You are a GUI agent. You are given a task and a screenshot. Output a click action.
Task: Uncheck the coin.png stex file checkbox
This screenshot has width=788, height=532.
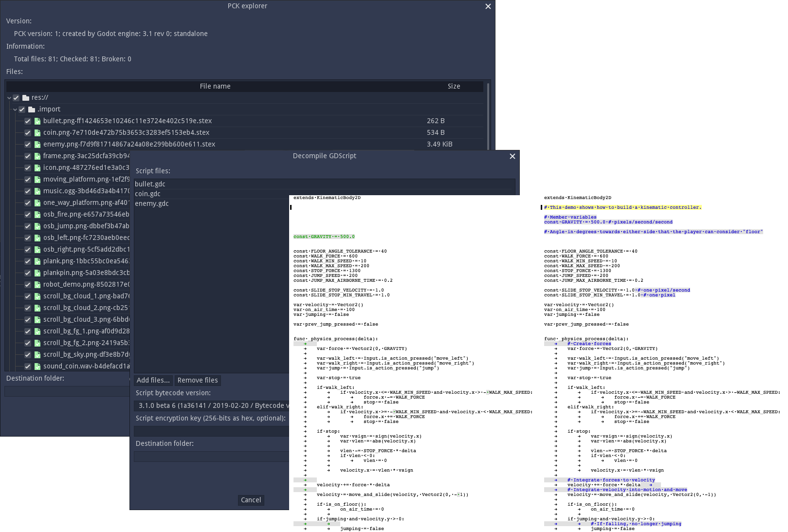pos(28,132)
